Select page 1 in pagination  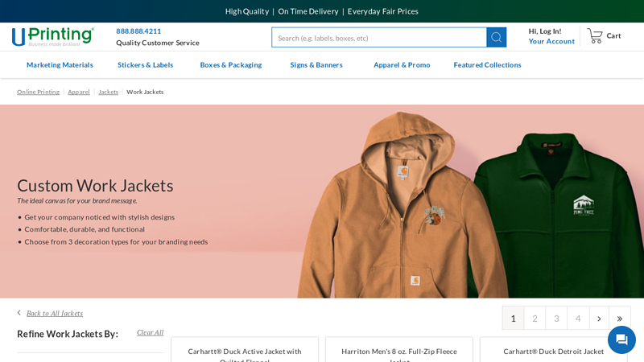[513, 318]
